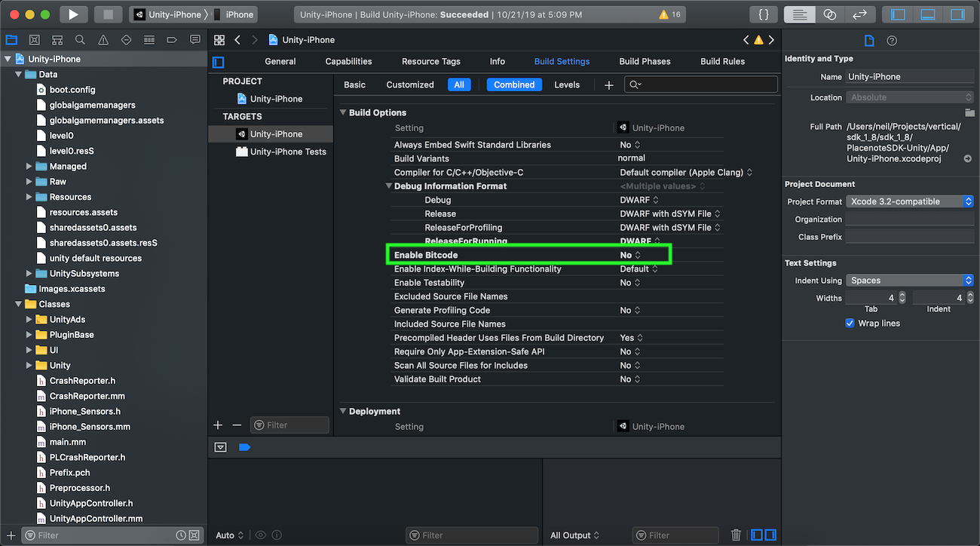Collapse the Build Options section
This screenshot has width=980, height=546.
coord(343,112)
